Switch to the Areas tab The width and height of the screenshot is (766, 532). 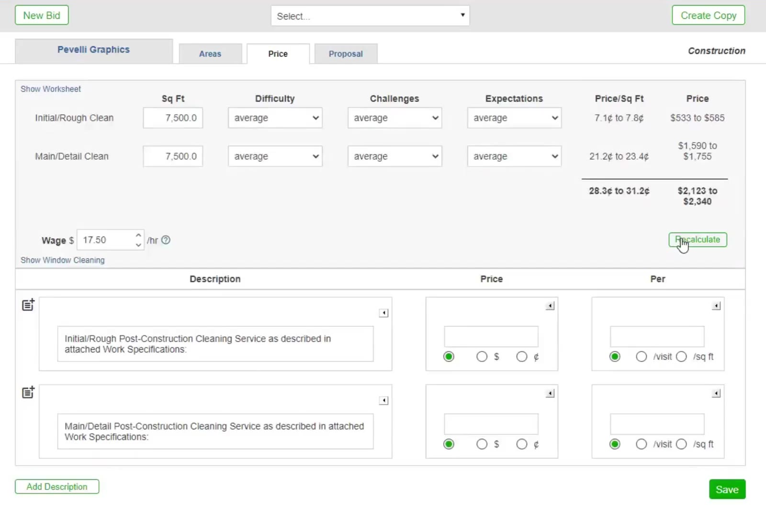pyautogui.click(x=210, y=54)
